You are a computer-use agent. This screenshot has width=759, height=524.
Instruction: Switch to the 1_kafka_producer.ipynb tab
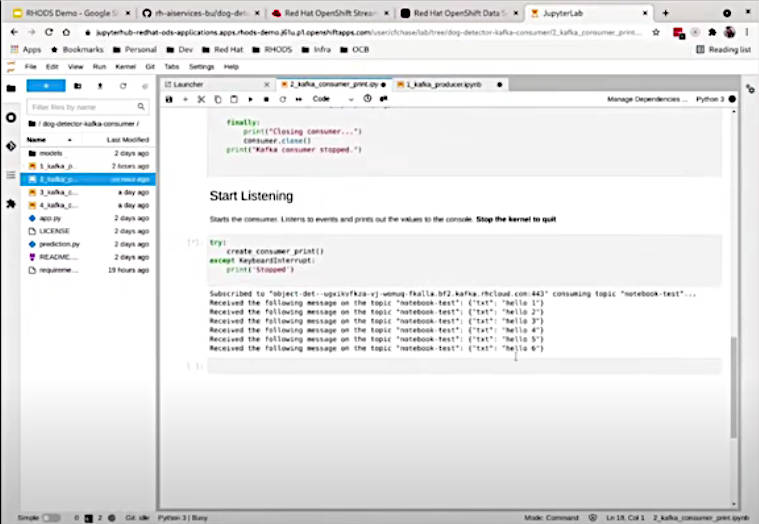coord(443,85)
